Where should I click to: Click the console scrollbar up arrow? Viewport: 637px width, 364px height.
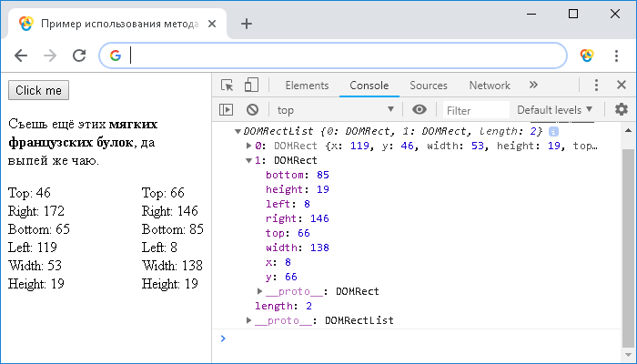click(628, 130)
